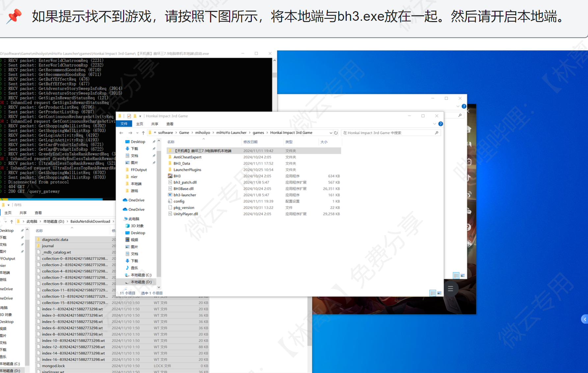
Task: Open 查看 tab in Honkai Impact window
Action: (x=170, y=124)
